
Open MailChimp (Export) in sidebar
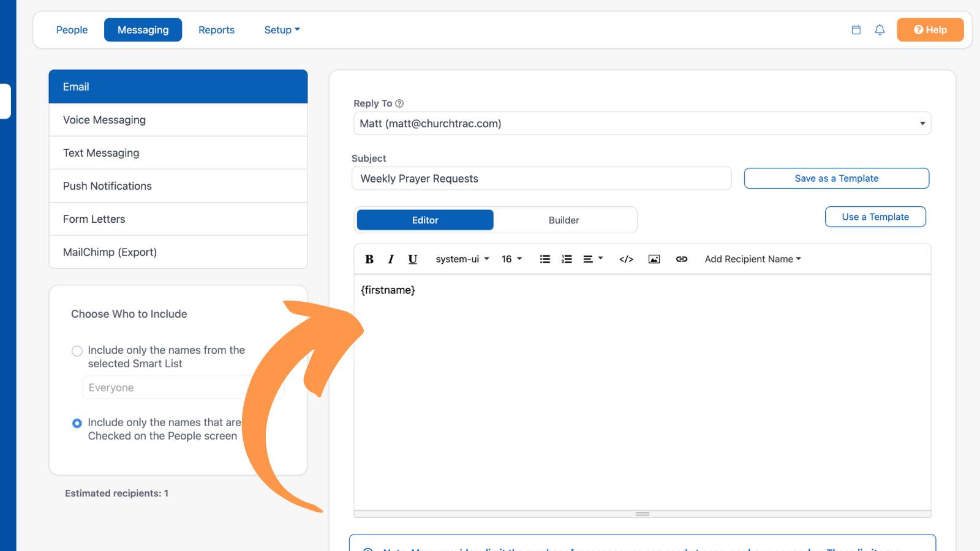178,252
